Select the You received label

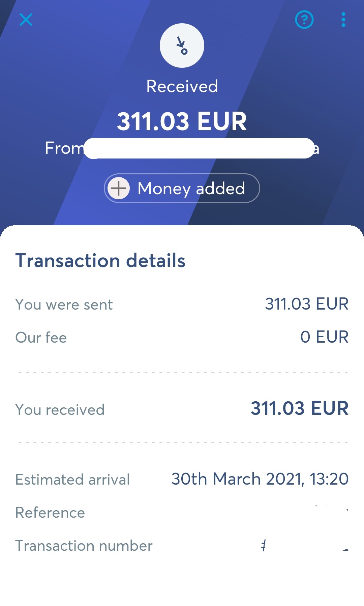[60, 410]
